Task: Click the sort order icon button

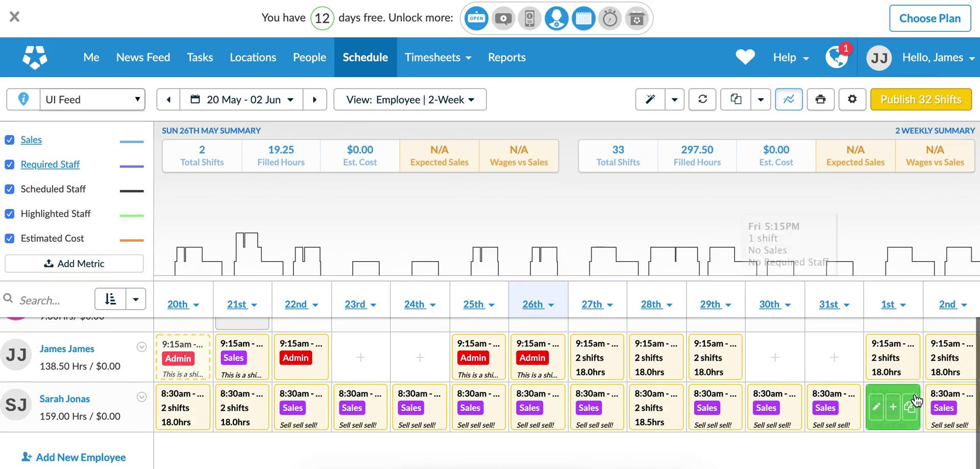Action: click(x=110, y=299)
